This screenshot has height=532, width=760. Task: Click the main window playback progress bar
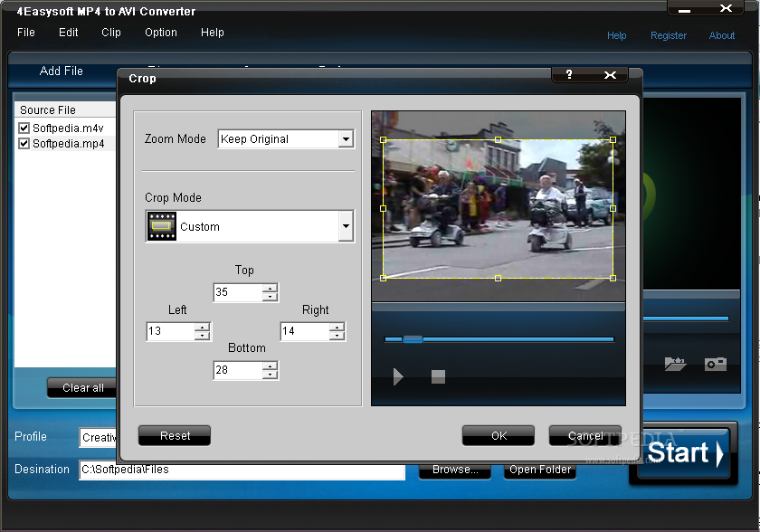(686, 318)
